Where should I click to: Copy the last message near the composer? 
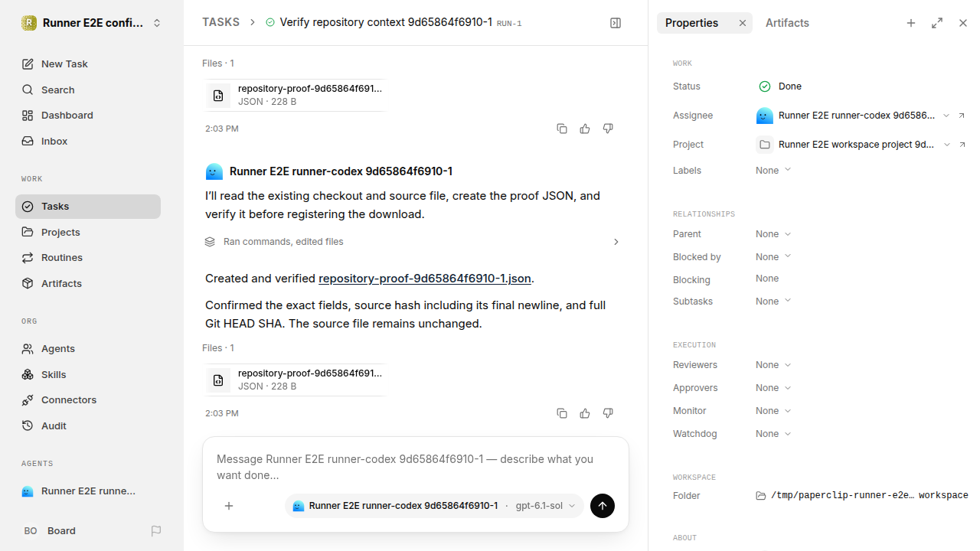[562, 413]
